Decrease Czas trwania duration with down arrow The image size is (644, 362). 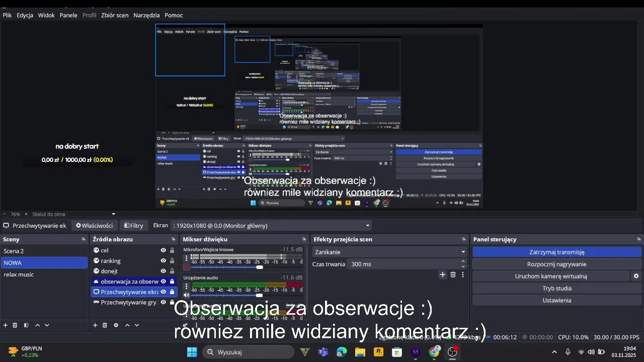coord(463,266)
